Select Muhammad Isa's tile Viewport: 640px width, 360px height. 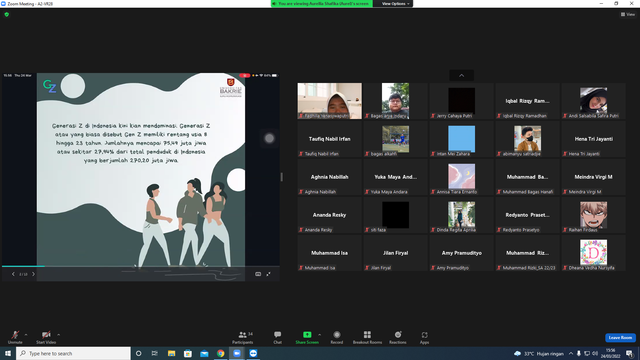coord(329,253)
